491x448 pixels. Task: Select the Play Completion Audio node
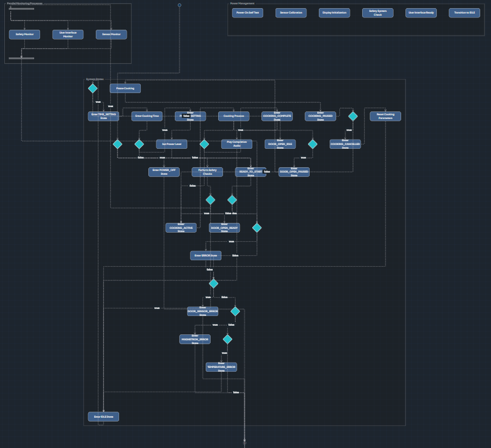(237, 144)
